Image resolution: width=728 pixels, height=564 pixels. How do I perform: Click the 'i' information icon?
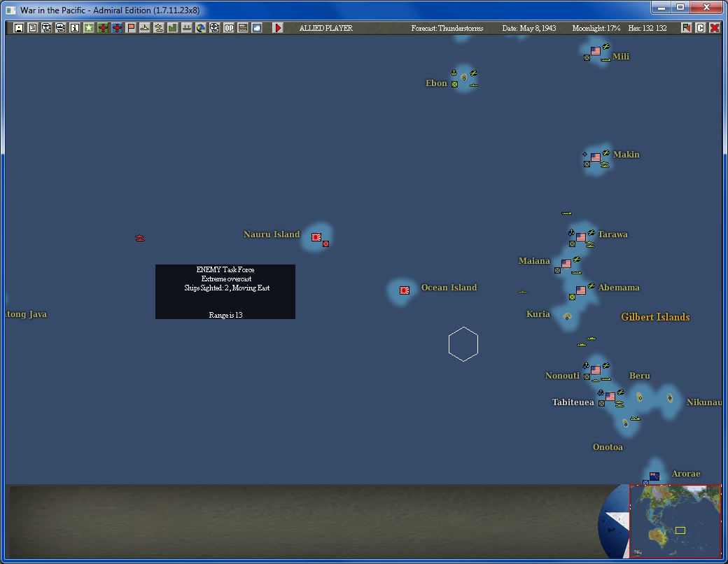(x=74, y=28)
